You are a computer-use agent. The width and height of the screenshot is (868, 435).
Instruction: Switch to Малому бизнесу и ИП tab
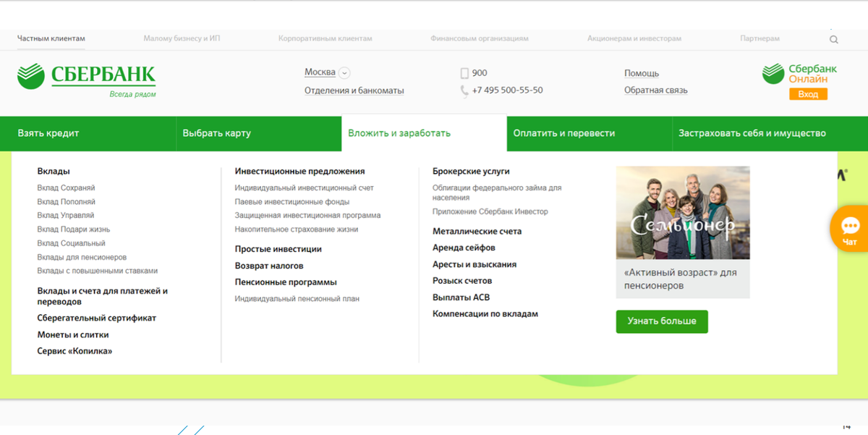(182, 38)
